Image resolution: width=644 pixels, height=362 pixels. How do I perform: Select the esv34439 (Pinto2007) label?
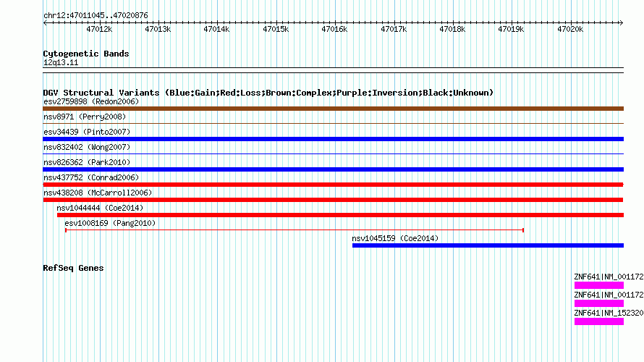click(87, 132)
